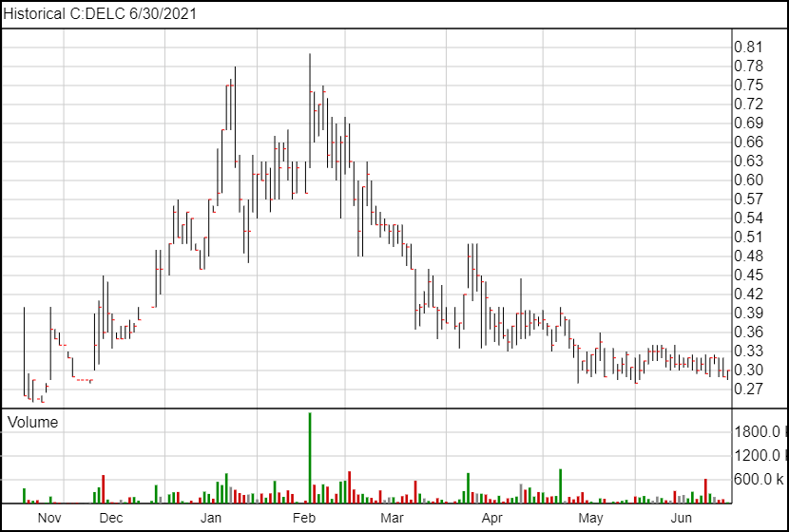Click the Jun month label
The width and height of the screenshot is (789, 532).
tap(682, 518)
